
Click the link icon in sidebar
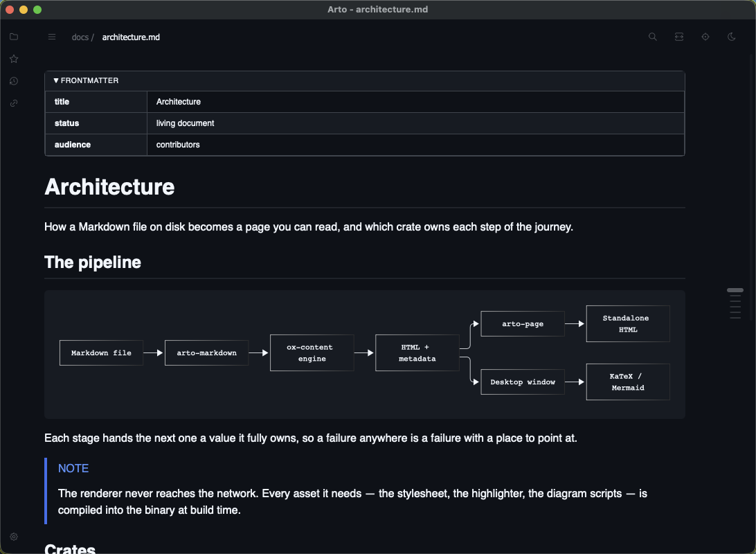point(14,103)
